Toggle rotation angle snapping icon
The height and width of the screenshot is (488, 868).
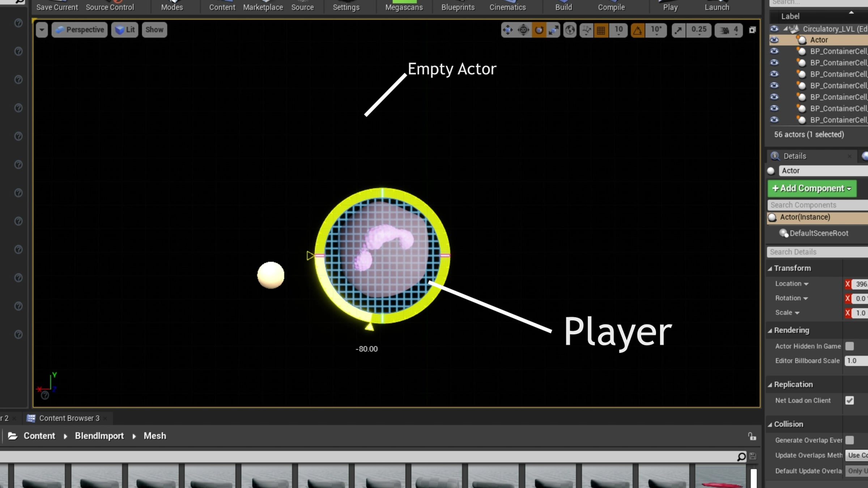[638, 30]
